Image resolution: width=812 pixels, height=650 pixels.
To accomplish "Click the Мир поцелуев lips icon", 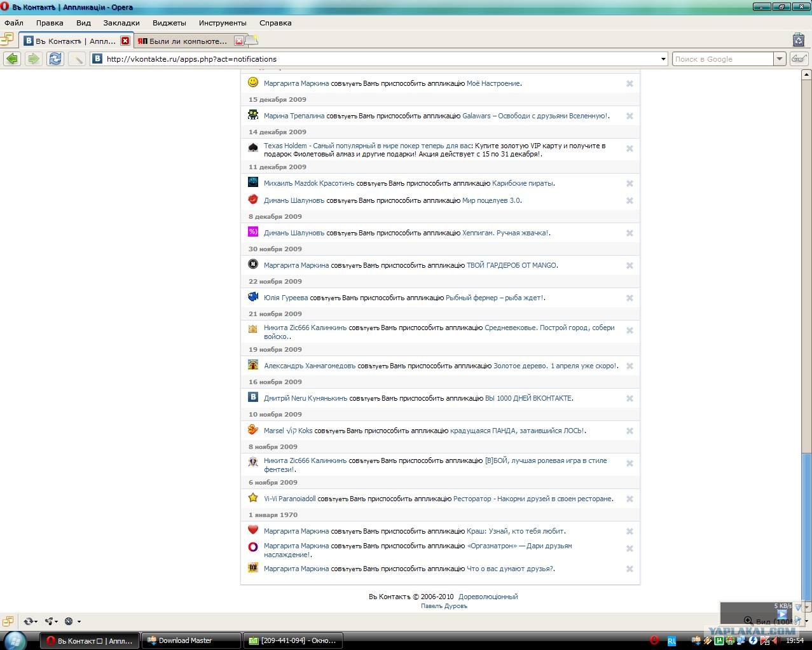I will 253,199.
